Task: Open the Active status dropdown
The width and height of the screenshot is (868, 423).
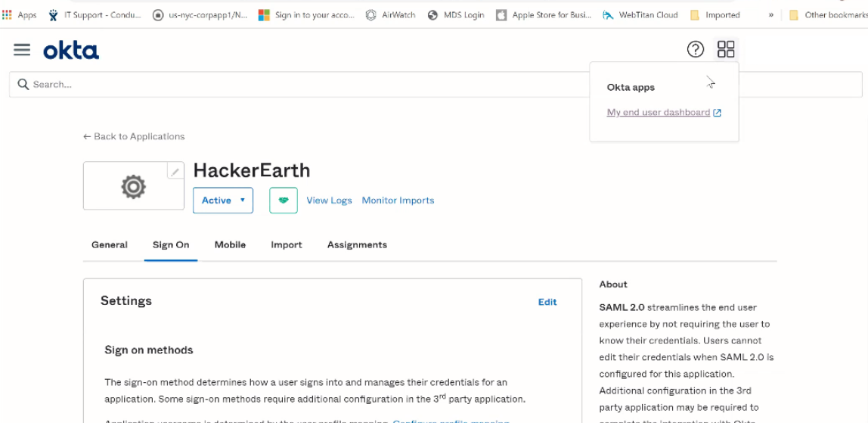Action: 223,201
